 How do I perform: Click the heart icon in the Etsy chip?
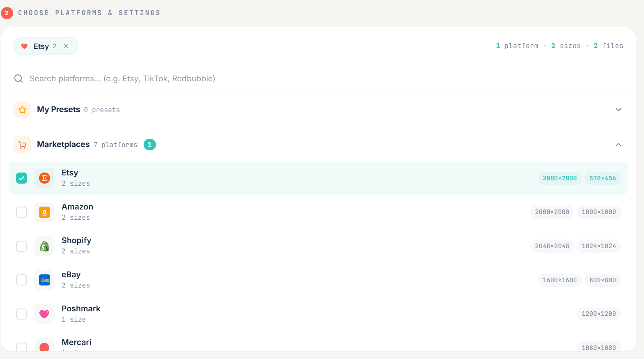click(25, 46)
